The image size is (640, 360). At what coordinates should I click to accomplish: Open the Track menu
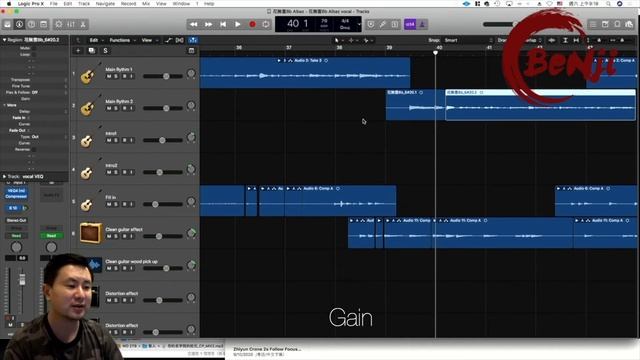(x=84, y=4)
